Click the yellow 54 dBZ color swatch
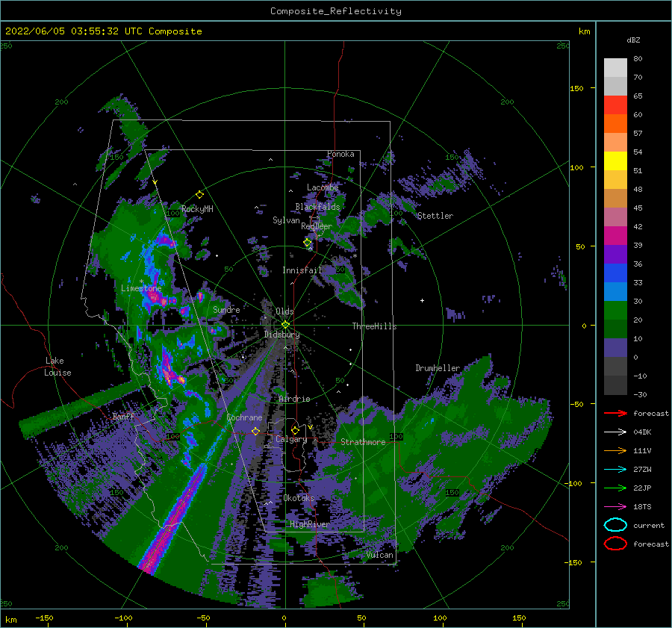The width and height of the screenshot is (672, 628). [x=615, y=161]
